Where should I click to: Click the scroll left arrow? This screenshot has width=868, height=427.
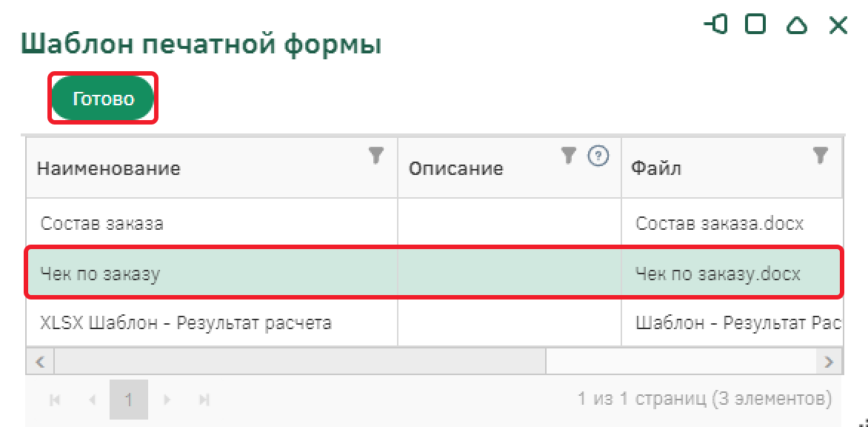tap(41, 362)
